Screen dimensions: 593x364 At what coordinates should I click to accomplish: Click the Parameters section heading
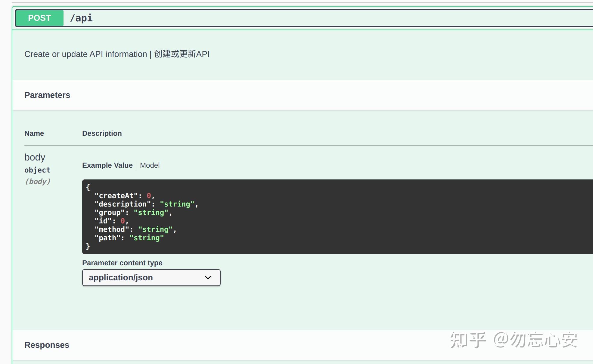click(47, 95)
